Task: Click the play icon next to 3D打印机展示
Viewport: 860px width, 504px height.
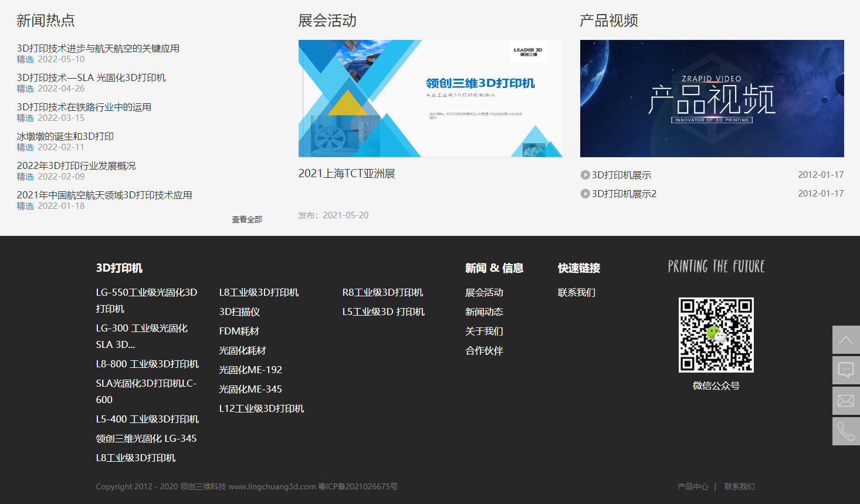Action: pos(584,174)
